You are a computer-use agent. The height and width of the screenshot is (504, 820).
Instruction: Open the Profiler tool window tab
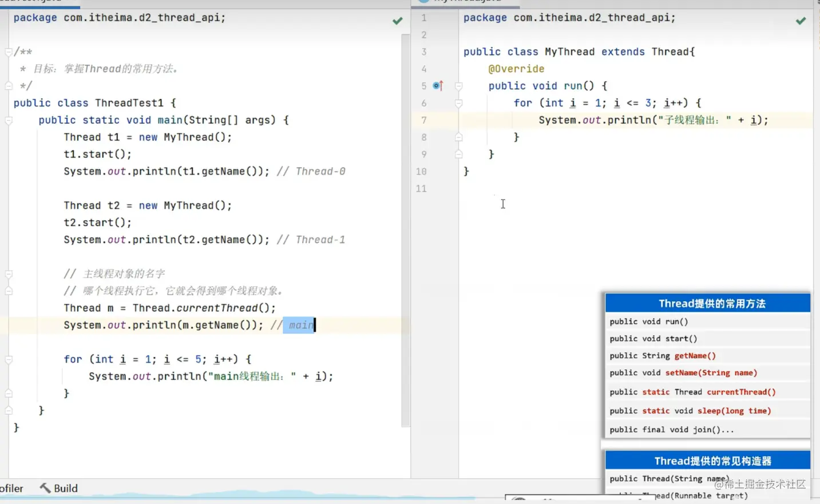click(11, 488)
